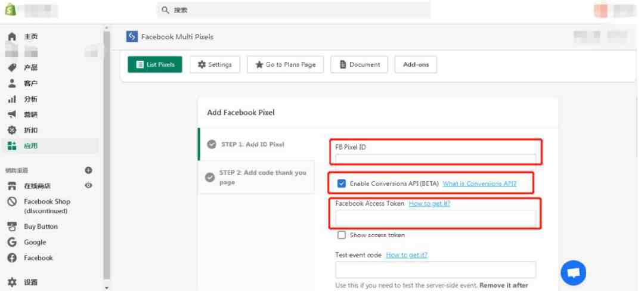The height and width of the screenshot is (292, 644).
Task: Open the 营销 marketing section
Action: coord(31,114)
